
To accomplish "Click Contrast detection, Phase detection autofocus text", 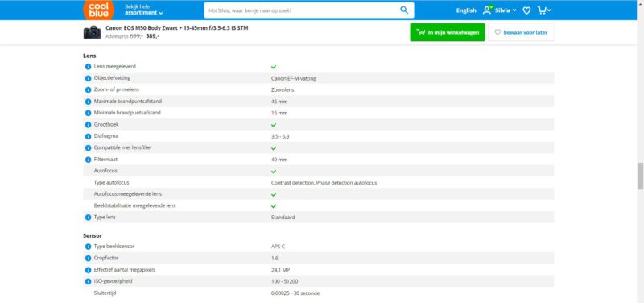I will [x=324, y=183].
